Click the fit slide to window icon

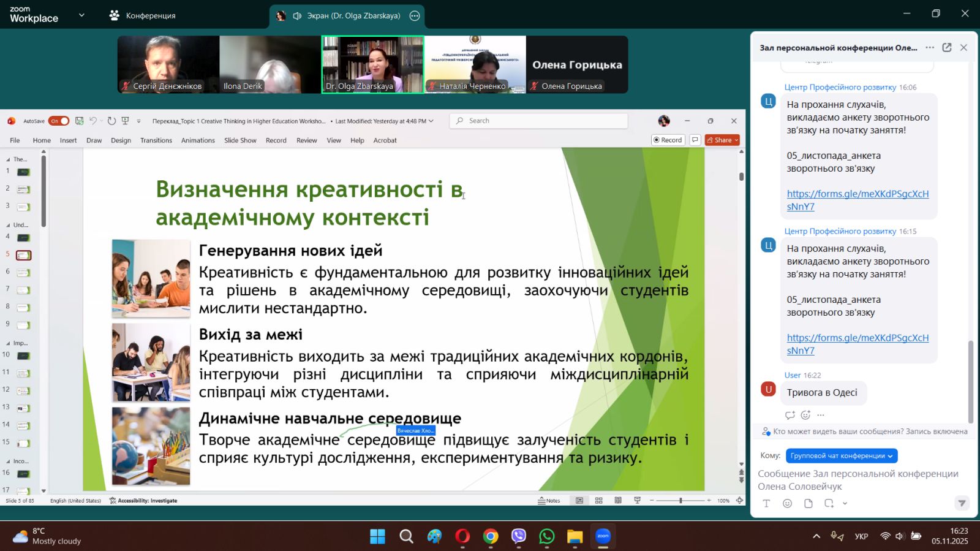click(739, 501)
